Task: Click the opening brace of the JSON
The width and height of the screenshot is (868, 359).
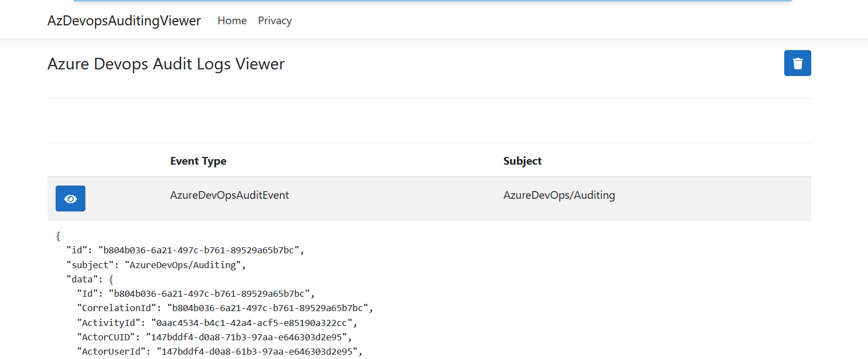Action: [x=58, y=236]
